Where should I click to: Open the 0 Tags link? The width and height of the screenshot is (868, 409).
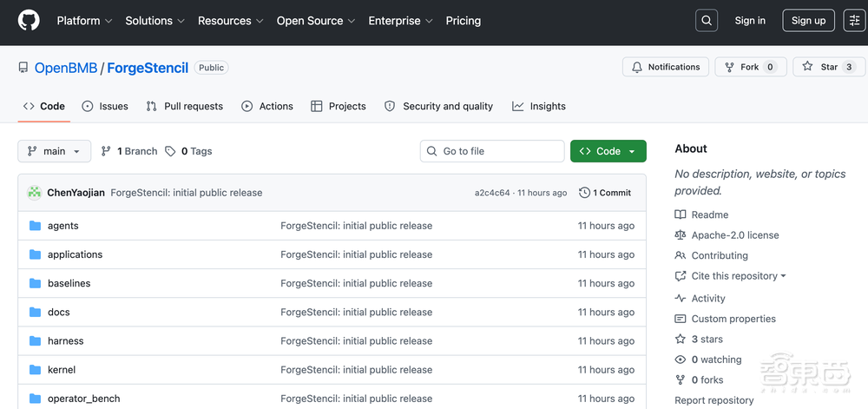(x=188, y=151)
